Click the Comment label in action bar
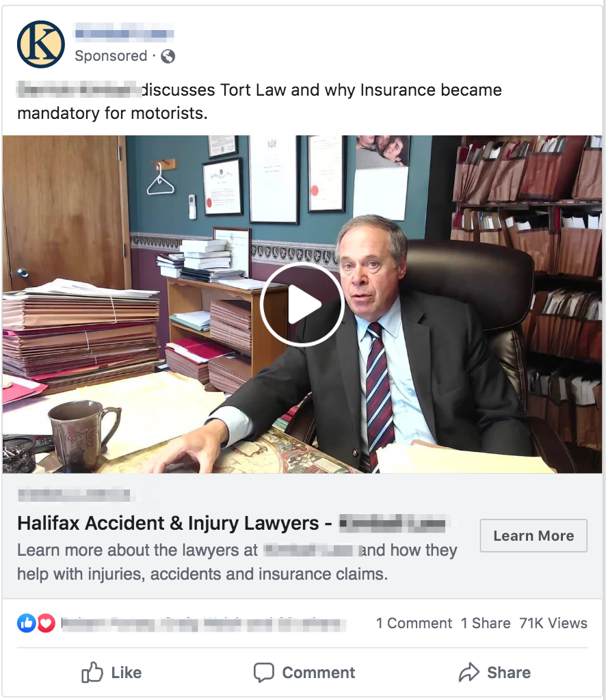Image resolution: width=606 pixels, height=700 pixels. point(319,673)
